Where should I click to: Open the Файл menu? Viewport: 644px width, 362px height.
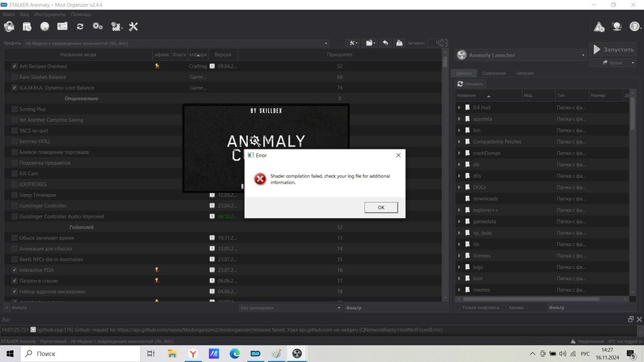coord(8,14)
